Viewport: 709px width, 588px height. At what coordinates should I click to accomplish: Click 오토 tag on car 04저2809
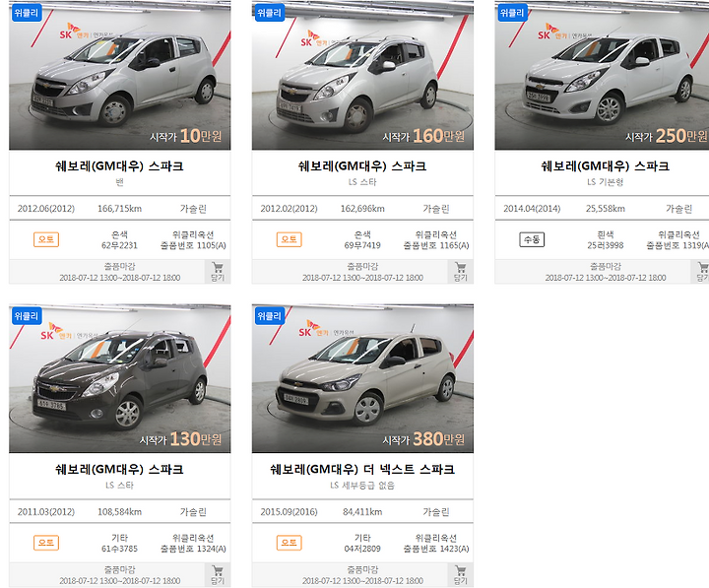289,543
